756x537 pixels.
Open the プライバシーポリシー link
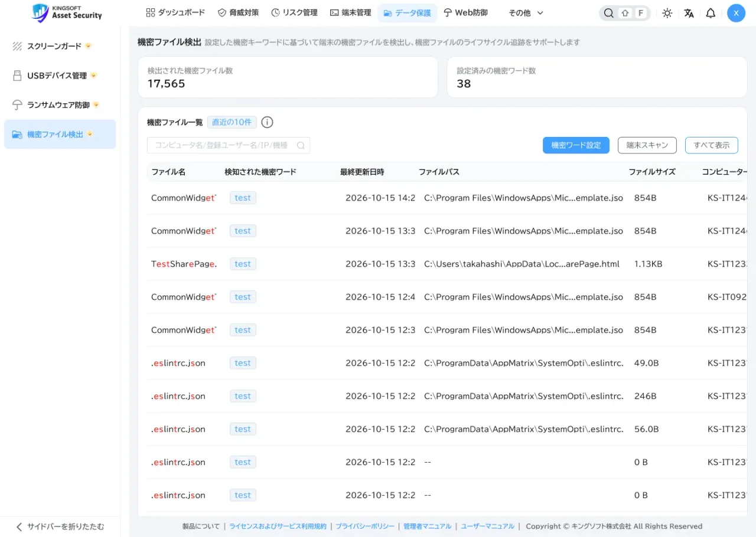click(x=365, y=526)
